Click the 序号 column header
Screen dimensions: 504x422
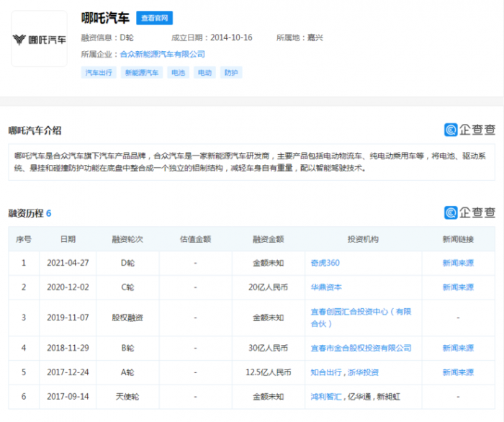tap(24, 239)
